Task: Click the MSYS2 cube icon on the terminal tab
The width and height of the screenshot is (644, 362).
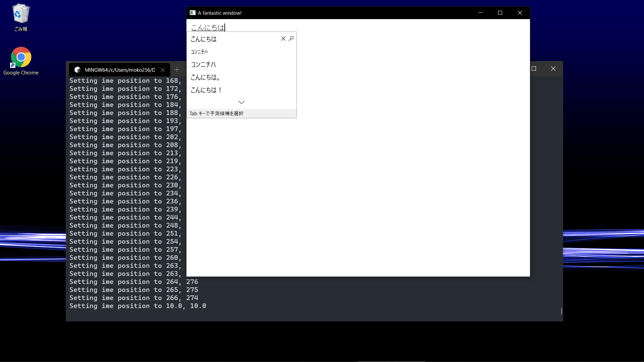Action: [x=77, y=70]
